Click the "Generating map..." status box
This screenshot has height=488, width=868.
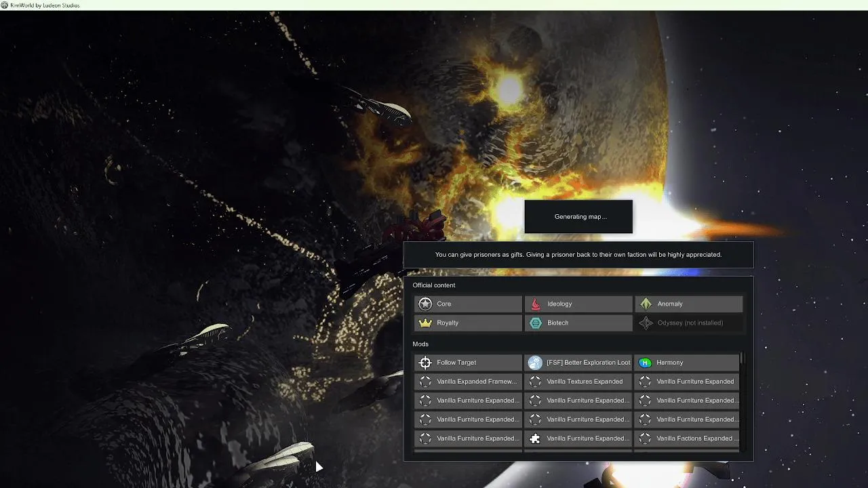578,217
